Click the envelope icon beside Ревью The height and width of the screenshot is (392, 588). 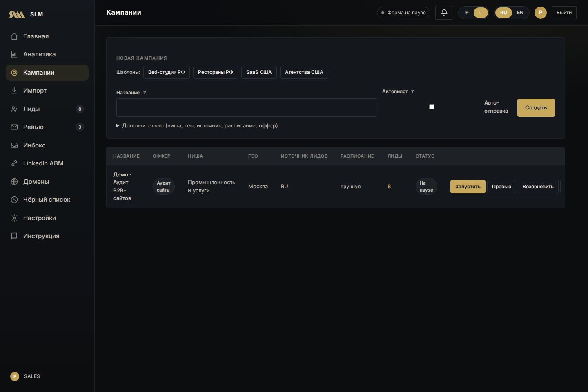pos(14,127)
